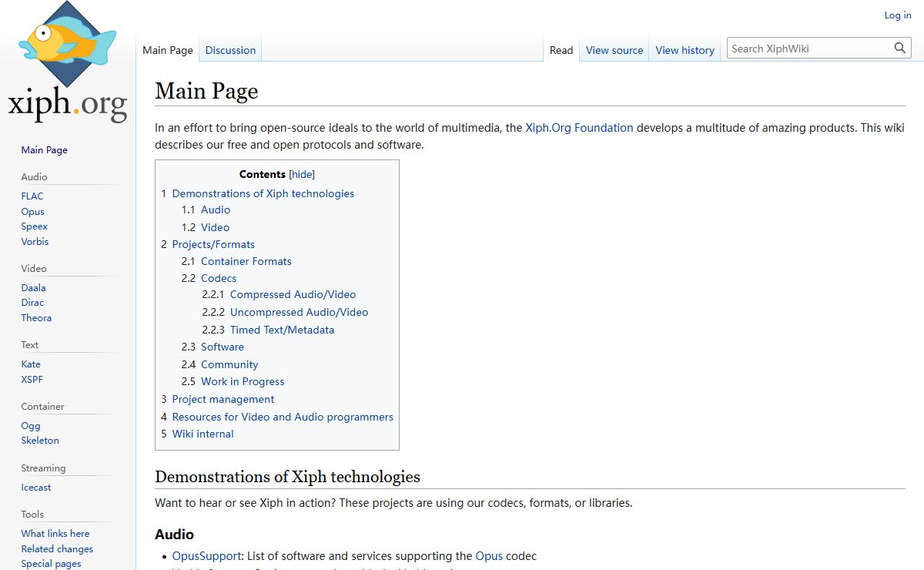Click the search magnifier icon
Screen dimensions: 924x570
[x=900, y=49]
